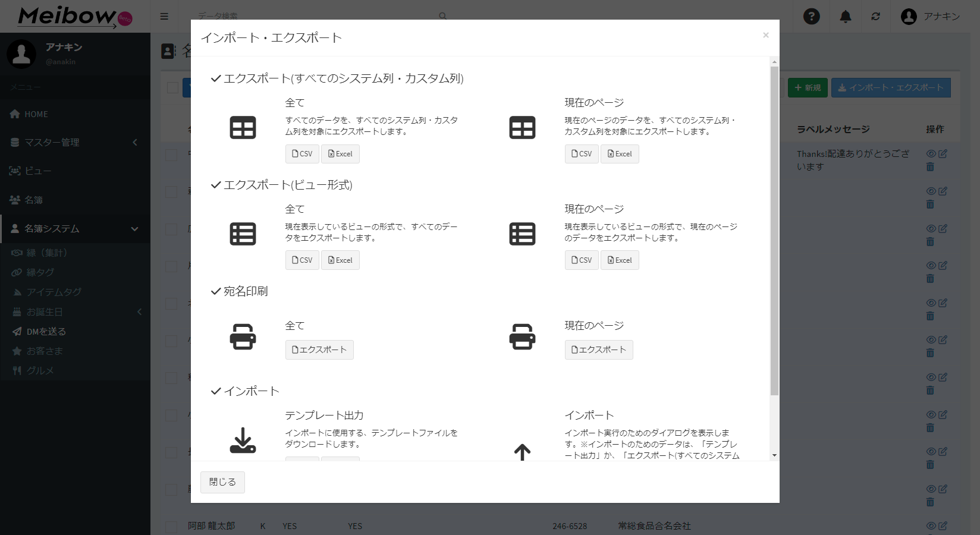Export current page system columns as CSV
The height and width of the screenshot is (535, 980).
[582, 154]
